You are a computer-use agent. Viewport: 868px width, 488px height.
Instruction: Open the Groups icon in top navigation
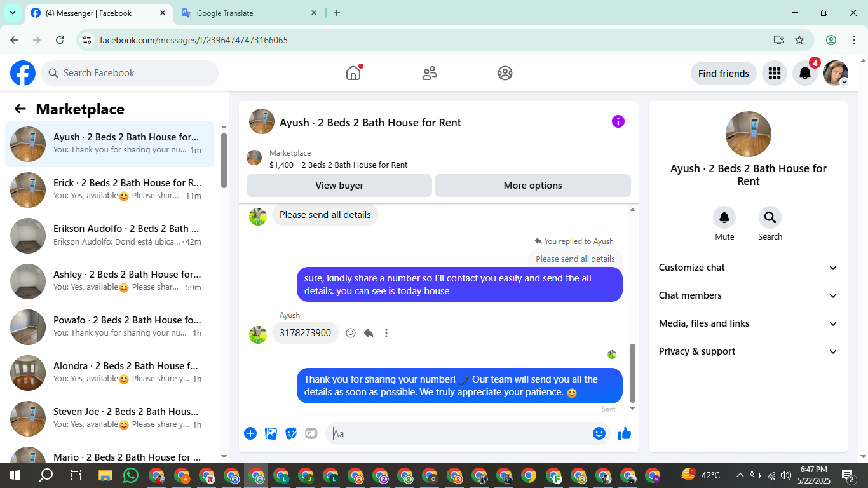pos(505,73)
